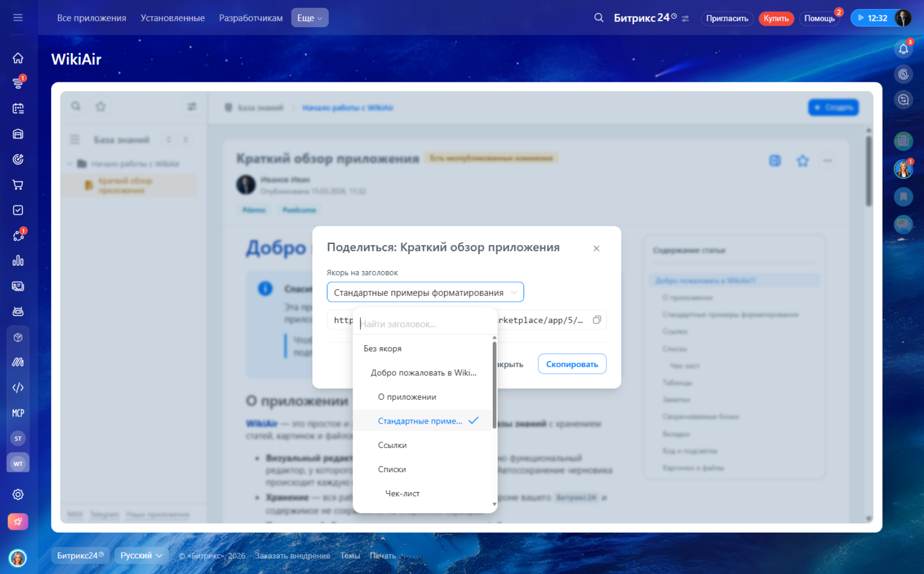Open the 'Разработчикам' tab
This screenshot has width=924, height=574.
pyautogui.click(x=251, y=18)
